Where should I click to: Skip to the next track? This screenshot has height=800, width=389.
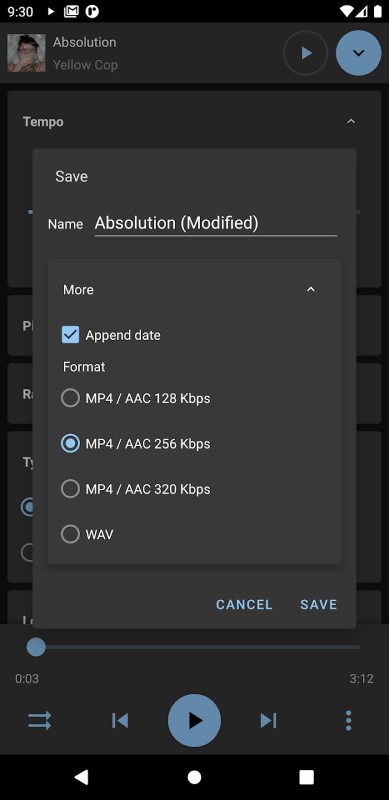(x=268, y=720)
